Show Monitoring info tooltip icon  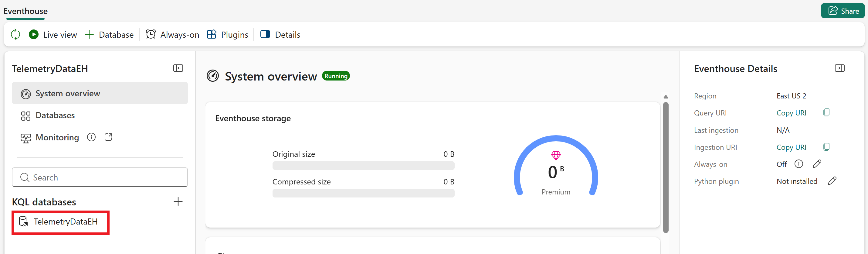[x=91, y=137]
